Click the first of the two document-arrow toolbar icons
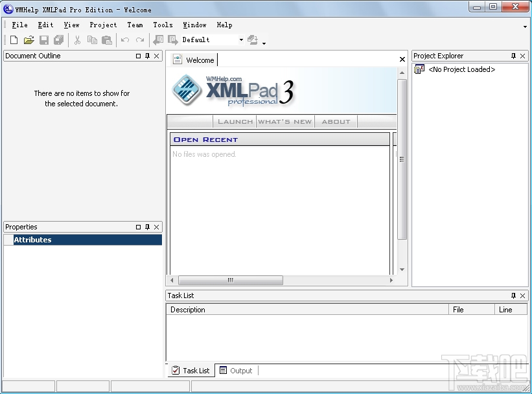Screen dimensions: 532x394 pos(158,40)
